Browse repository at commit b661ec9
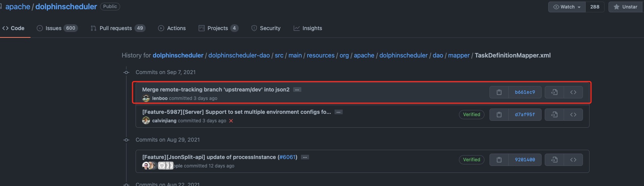 point(573,92)
